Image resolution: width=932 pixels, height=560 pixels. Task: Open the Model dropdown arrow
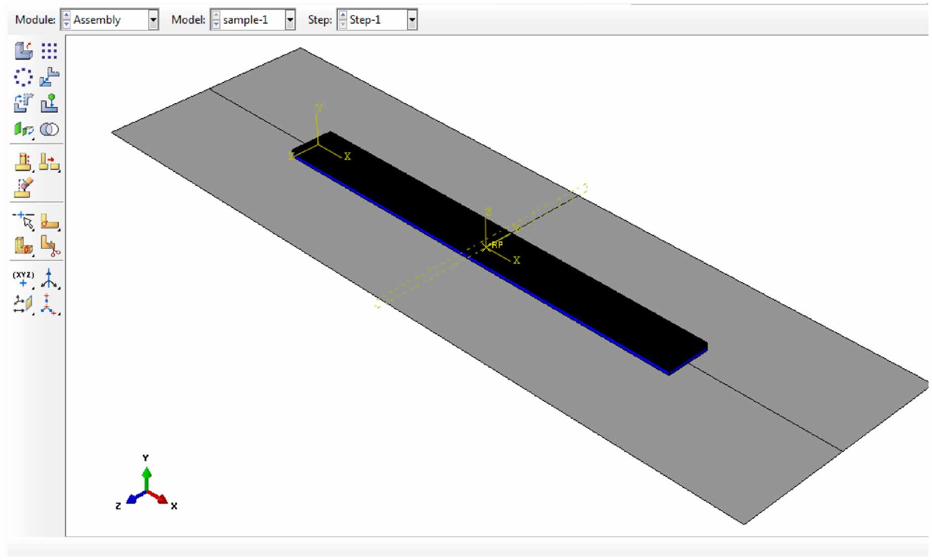pyautogui.click(x=290, y=20)
